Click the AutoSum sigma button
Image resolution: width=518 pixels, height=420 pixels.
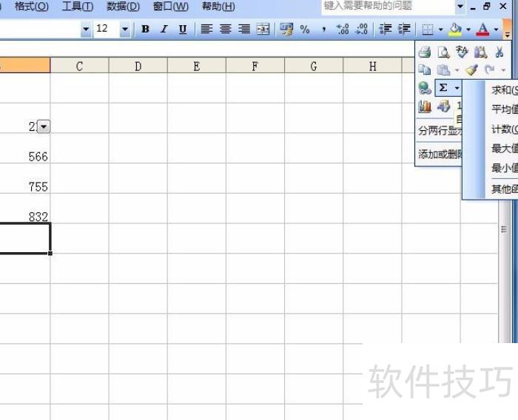443,88
